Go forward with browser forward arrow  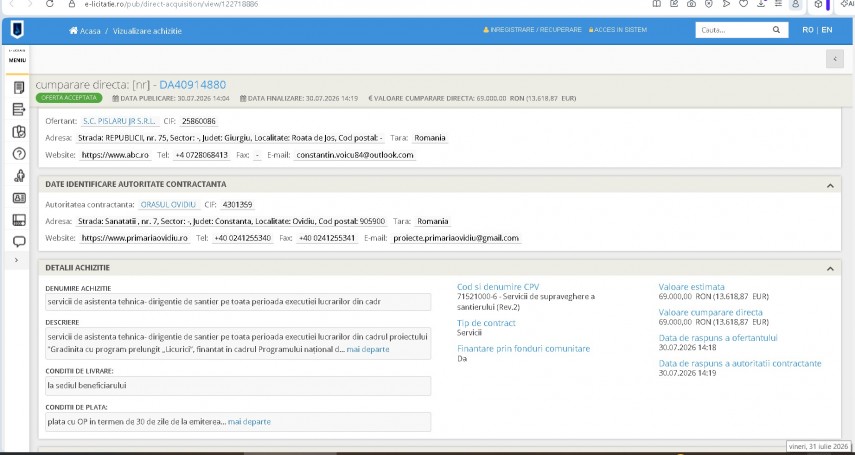click(x=29, y=4)
